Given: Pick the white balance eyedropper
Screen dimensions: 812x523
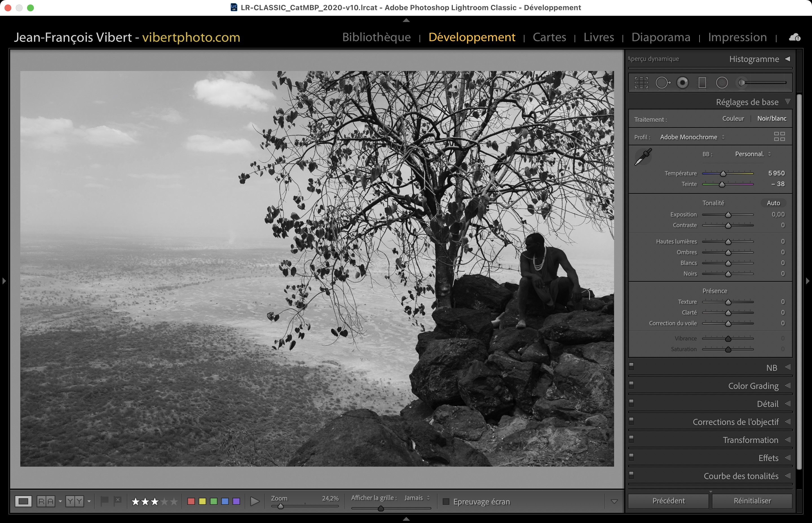Looking at the screenshot, I should [643, 157].
